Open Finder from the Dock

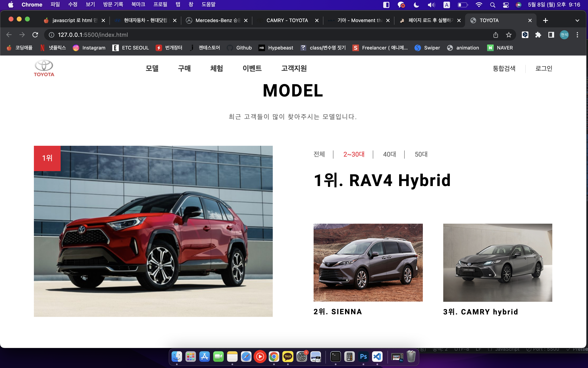[177, 357]
